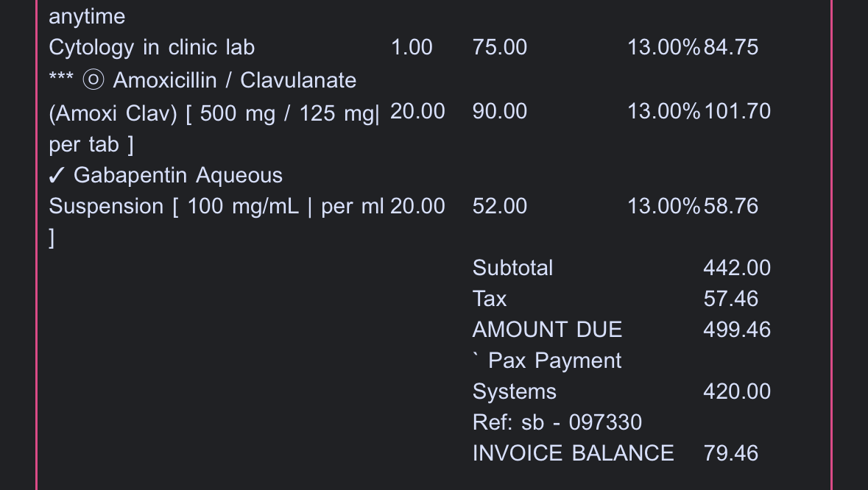Click the asterisks before Amoxicillin line
Viewport: 868px width, 490px height.
(x=60, y=79)
